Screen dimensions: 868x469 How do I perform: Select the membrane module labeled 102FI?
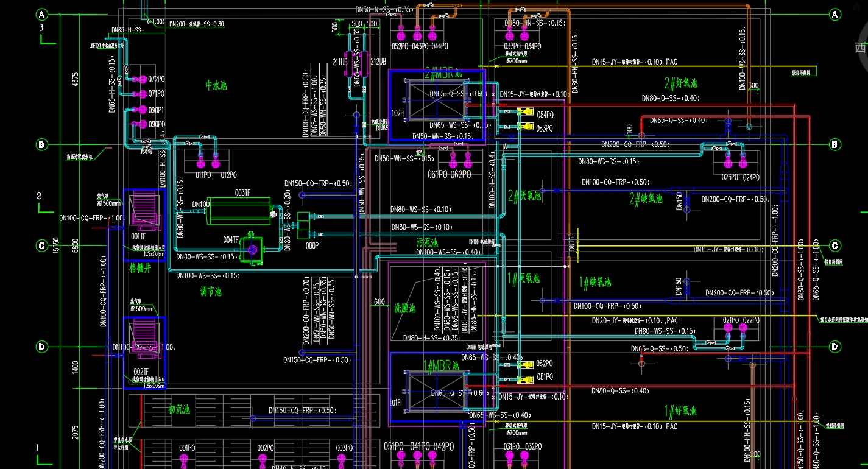tap(436, 100)
